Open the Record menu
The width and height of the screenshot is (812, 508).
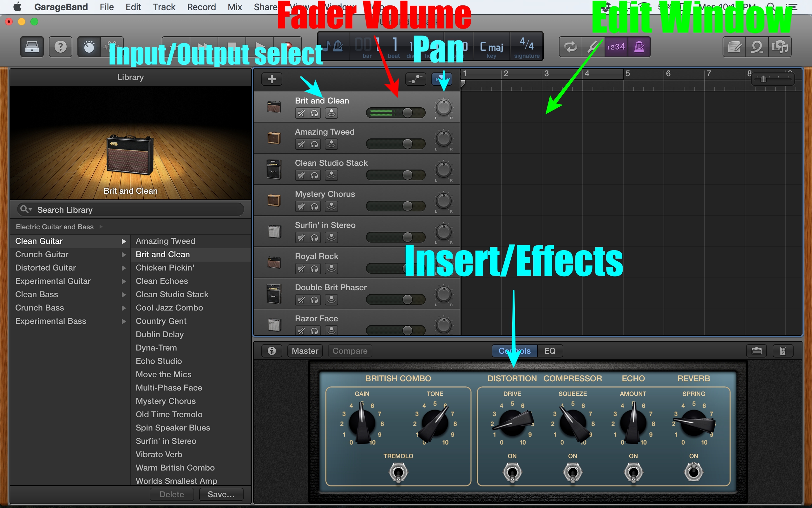[x=201, y=7]
